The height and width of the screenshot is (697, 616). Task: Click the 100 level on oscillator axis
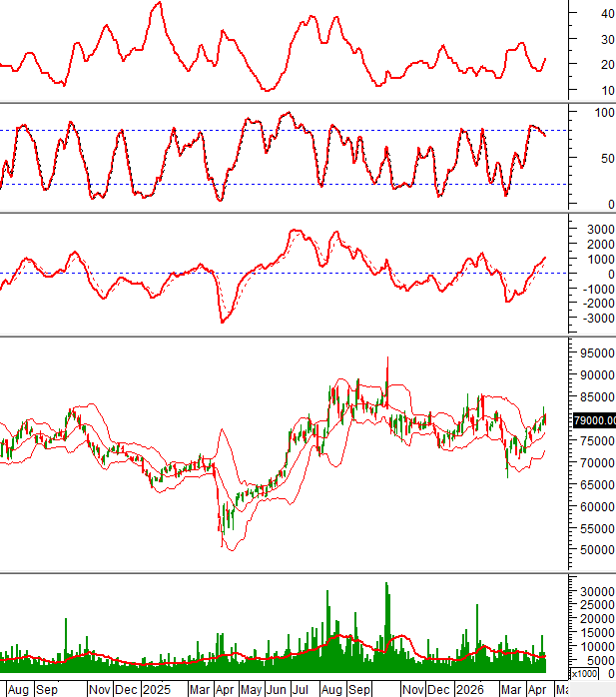click(603, 113)
